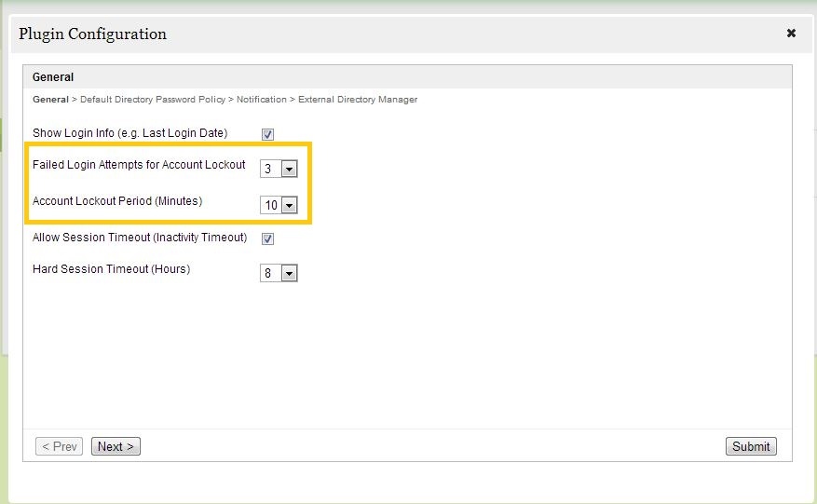Click the < Prev button
The image size is (817, 504).
point(60,446)
